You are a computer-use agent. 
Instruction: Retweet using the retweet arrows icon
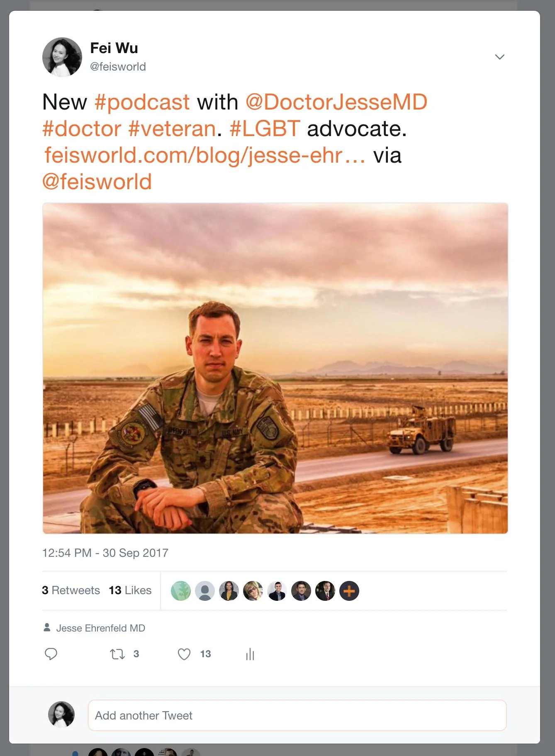pos(117,654)
